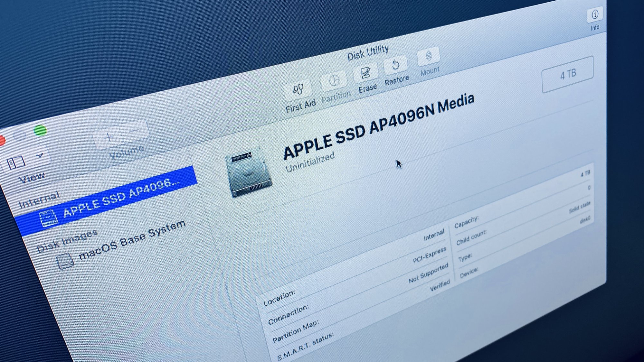The width and height of the screenshot is (644, 362).
Task: Choose the Restore arrow icon
Action: point(395,65)
